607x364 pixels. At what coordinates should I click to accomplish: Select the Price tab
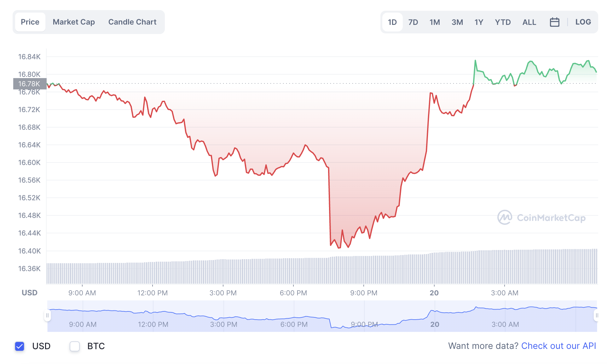pyautogui.click(x=30, y=22)
